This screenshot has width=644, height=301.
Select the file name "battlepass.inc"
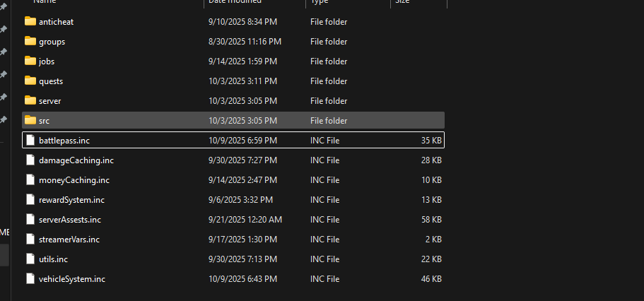(x=64, y=141)
